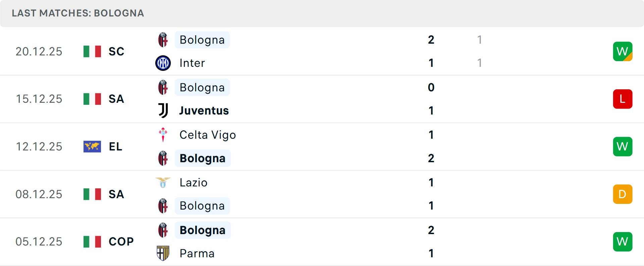Click the Juventus club logo
Viewport: 644px width, 266px height.
pos(163,110)
